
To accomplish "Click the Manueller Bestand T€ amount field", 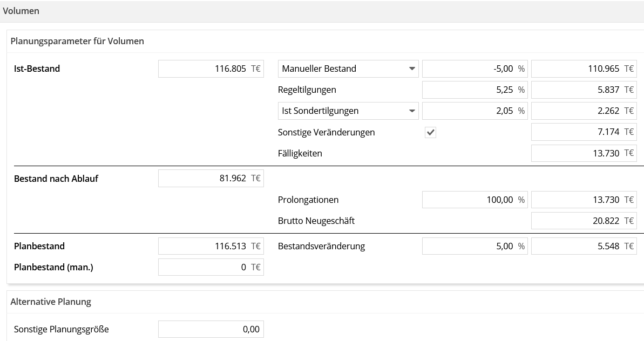I will coord(584,69).
